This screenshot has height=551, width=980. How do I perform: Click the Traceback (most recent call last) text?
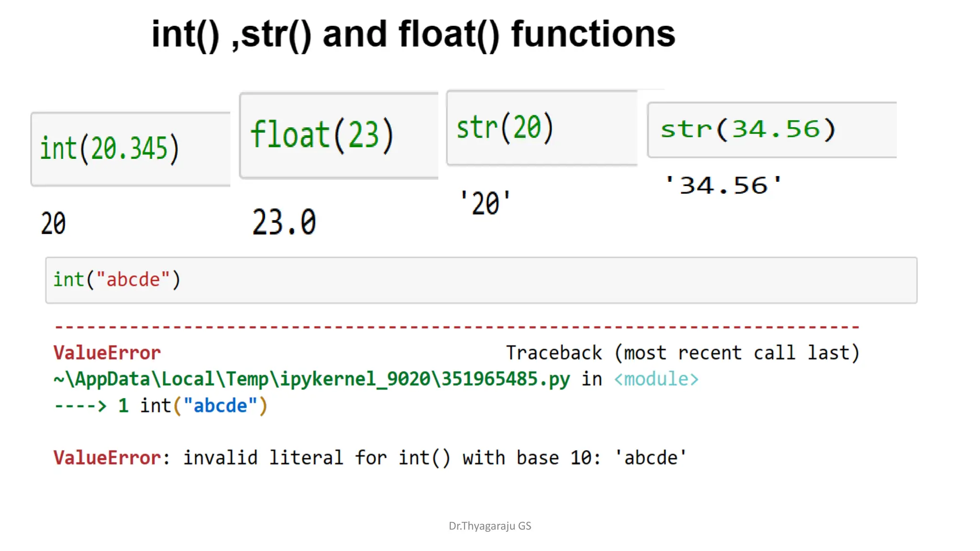683,353
